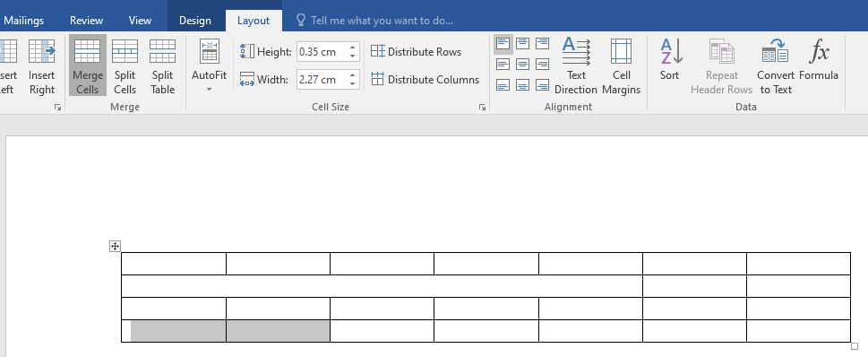Click the table move handle
The width and height of the screenshot is (868, 357).
[115, 246]
